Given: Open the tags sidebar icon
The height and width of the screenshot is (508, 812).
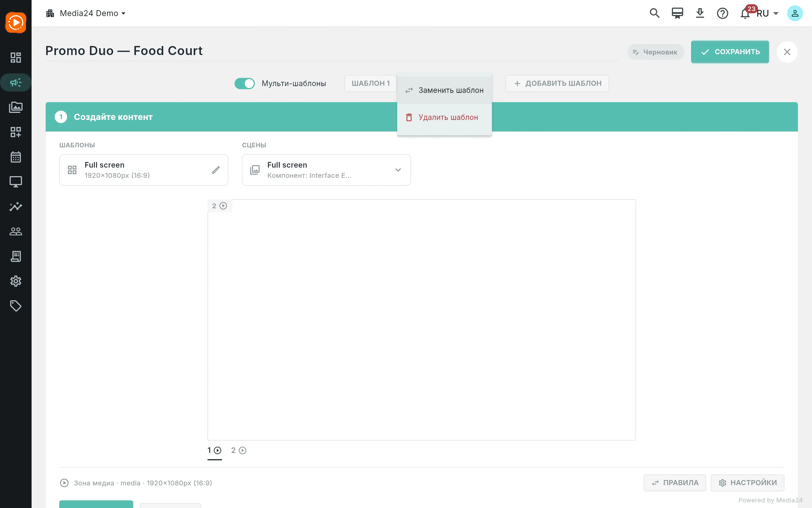Looking at the screenshot, I should click(16, 306).
